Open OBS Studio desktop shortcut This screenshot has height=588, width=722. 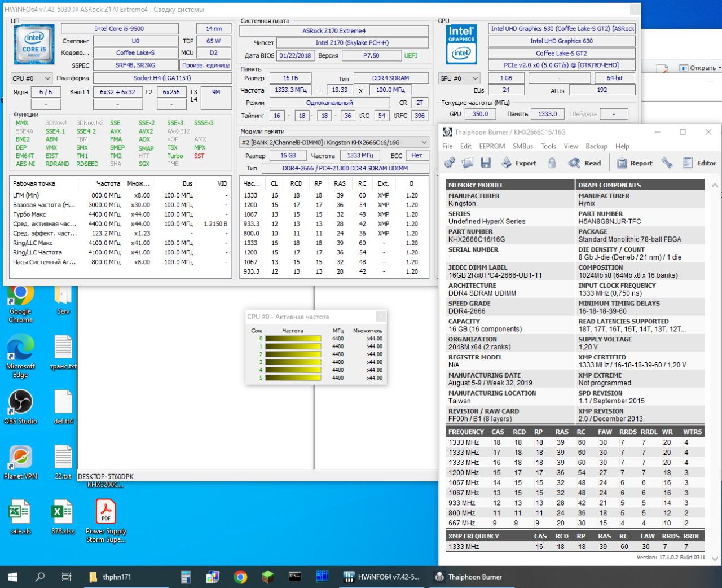[x=20, y=407]
